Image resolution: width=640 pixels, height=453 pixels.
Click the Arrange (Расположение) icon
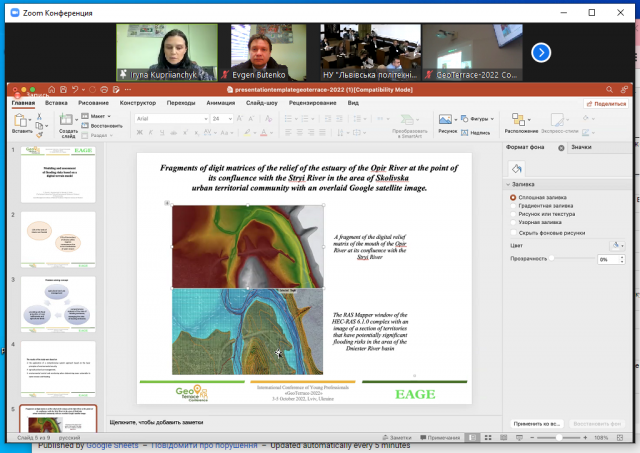coord(521,121)
